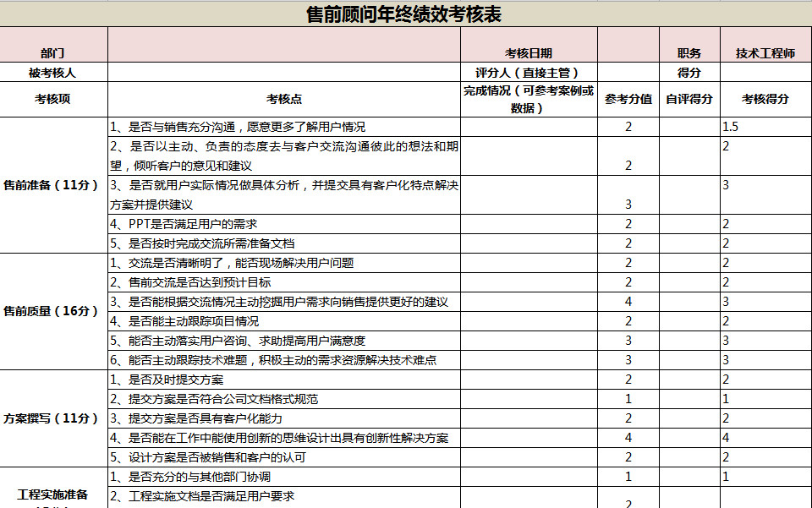
Task: Click the 方案撰写（11分）section cell
Action: click(52, 417)
